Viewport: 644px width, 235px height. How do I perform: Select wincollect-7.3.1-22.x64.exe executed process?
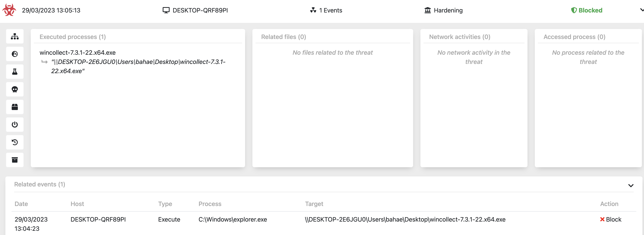(77, 52)
